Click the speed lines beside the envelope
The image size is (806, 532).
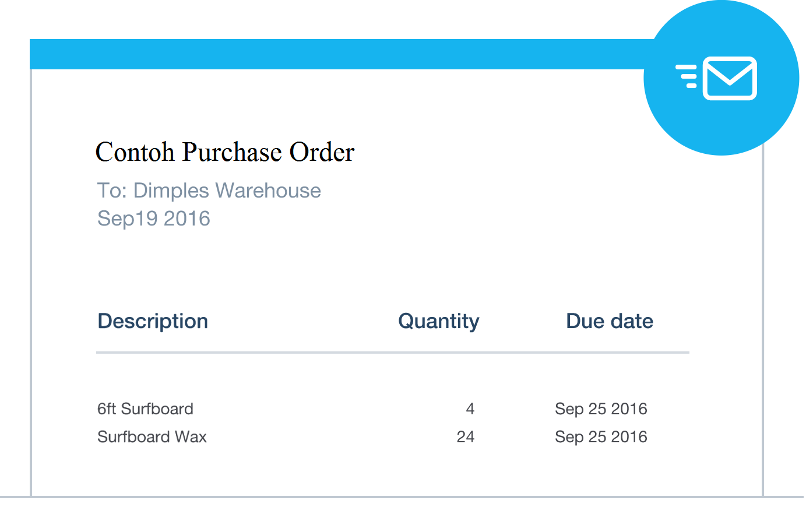pos(687,76)
